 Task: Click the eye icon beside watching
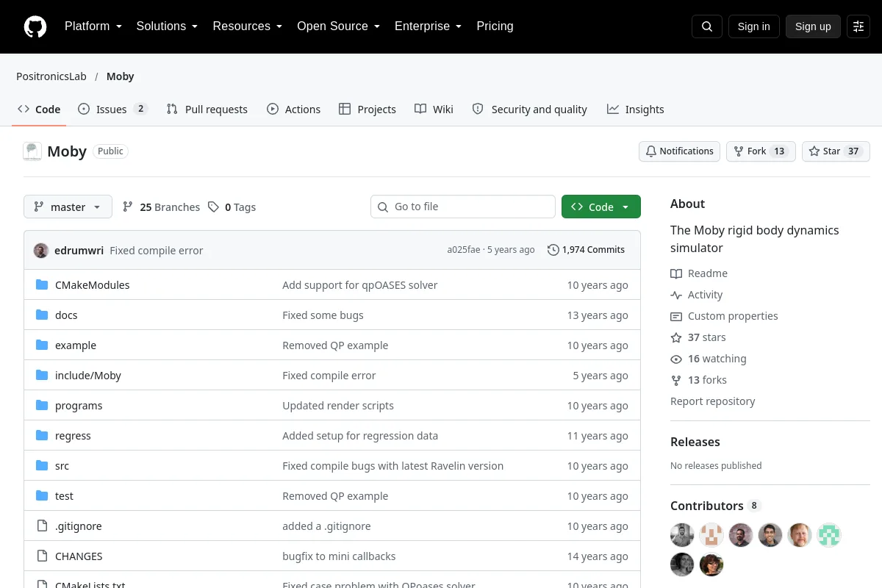(676, 359)
